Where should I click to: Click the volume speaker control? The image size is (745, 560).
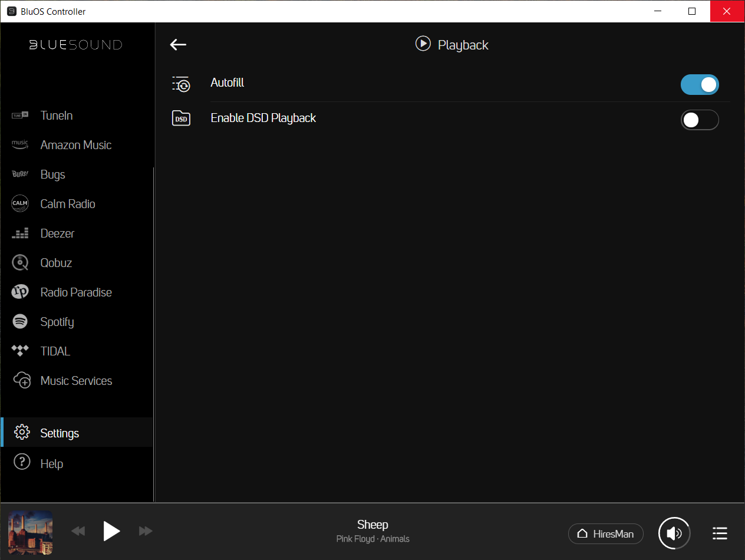(674, 533)
